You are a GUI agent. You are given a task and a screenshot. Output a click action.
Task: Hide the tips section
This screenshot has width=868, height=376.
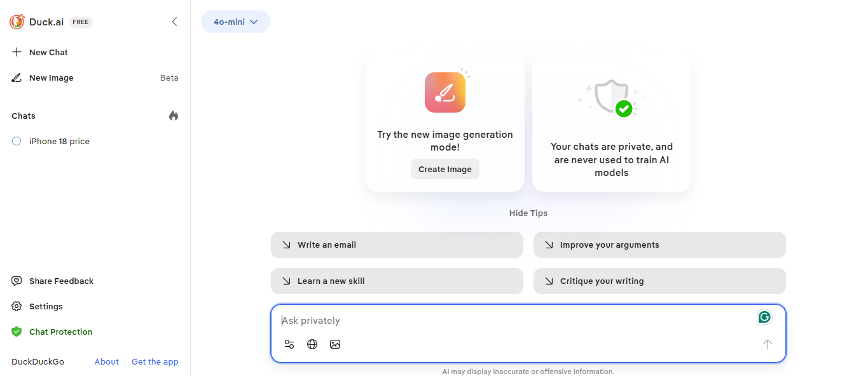coord(528,213)
